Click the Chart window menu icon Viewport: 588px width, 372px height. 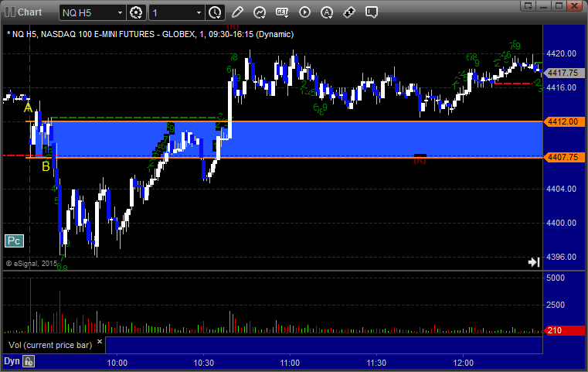tap(9, 12)
